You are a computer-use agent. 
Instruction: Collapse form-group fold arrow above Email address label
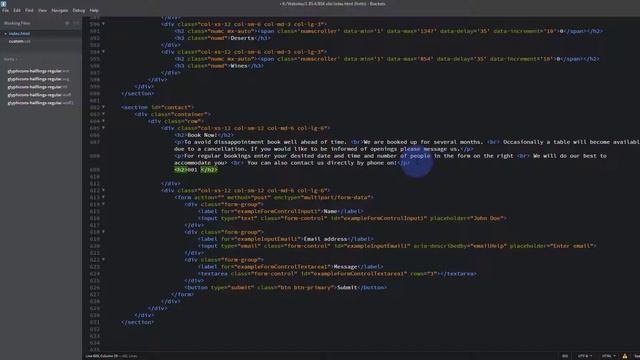(x=103, y=231)
